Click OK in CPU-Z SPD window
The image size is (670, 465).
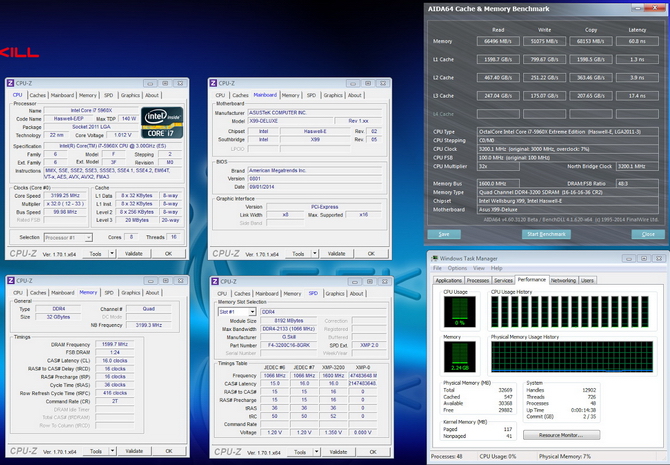coord(373,452)
